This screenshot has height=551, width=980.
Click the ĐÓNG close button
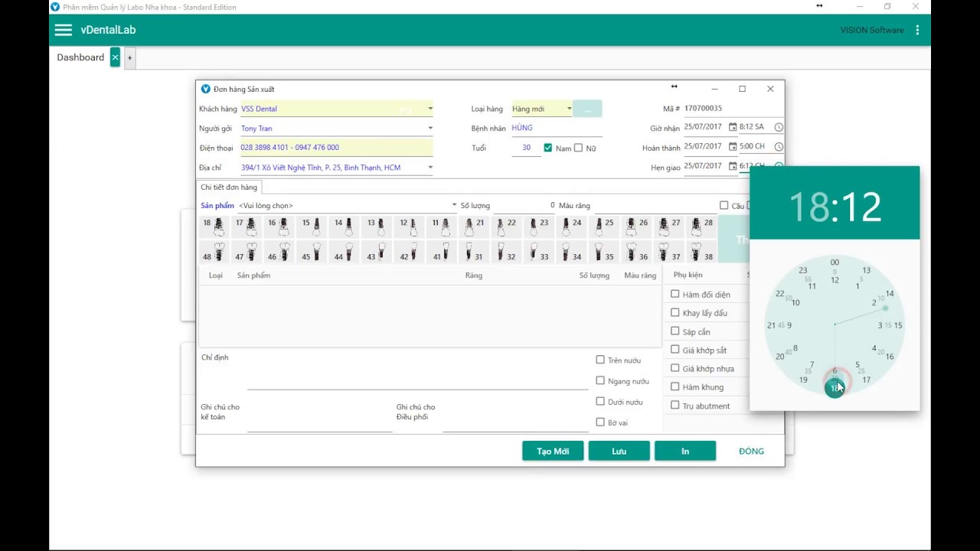click(x=751, y=451)
